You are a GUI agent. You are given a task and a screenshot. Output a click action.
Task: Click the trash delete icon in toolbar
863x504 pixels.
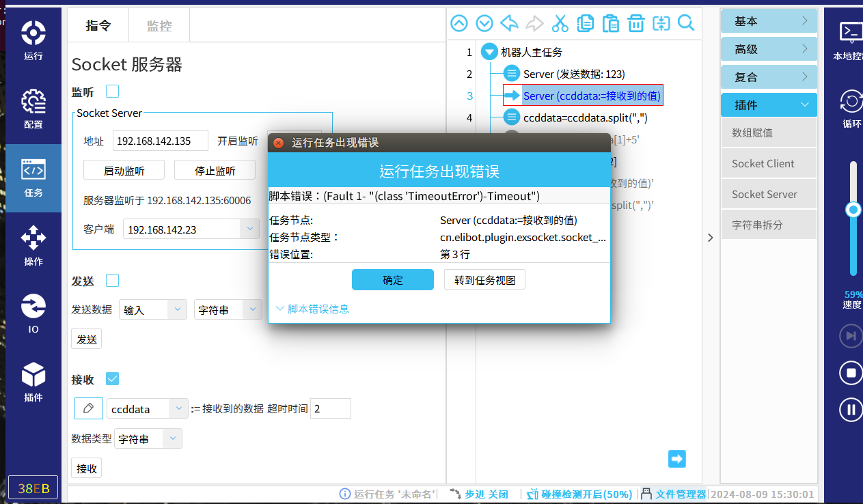click(636, 23)
